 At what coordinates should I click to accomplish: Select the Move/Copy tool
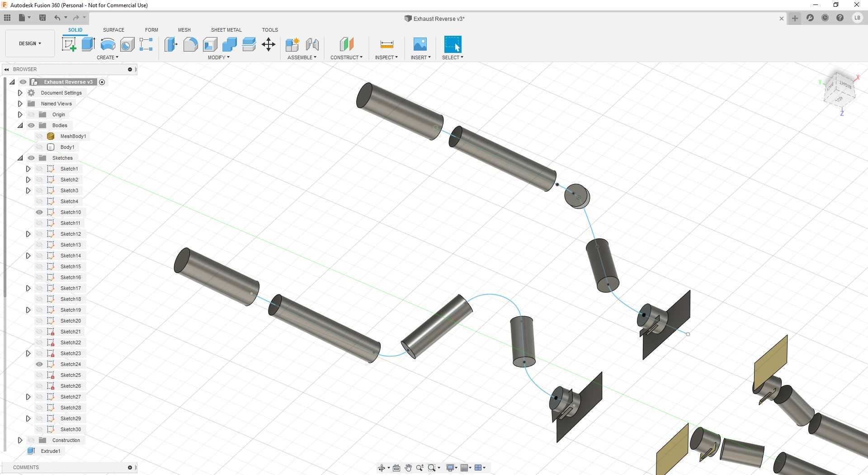[x=269, y=44]
